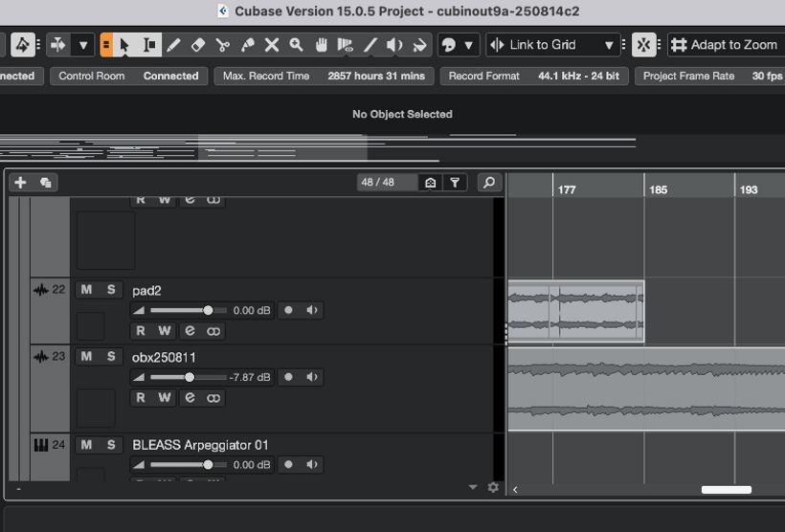Select the Zoom magnifier tool

click(x=297, y=45)
